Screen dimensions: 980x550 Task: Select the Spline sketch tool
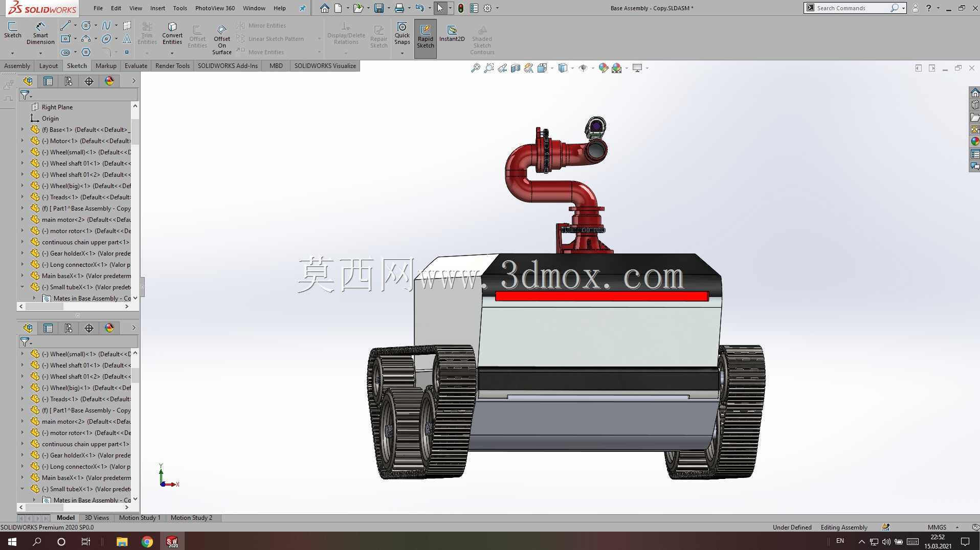click(106, 26)
